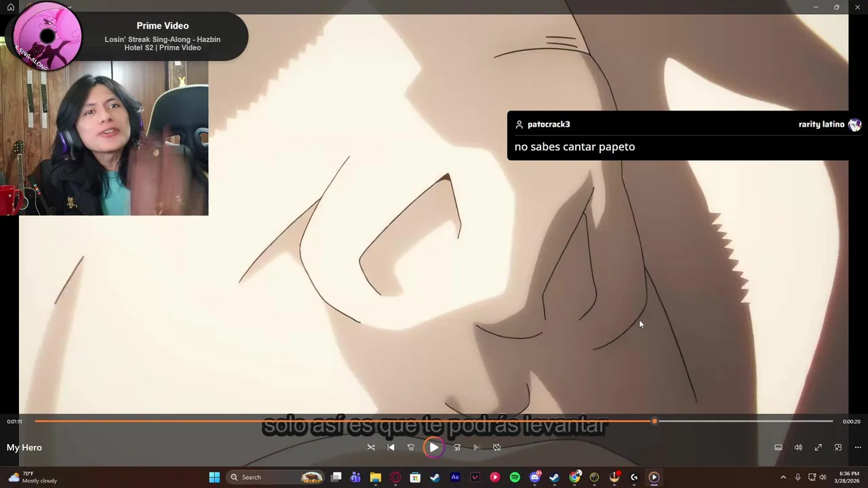This screenshot has width=868, height=488.
Task: Click the Media Player taskbar icon
Action: 654,477
